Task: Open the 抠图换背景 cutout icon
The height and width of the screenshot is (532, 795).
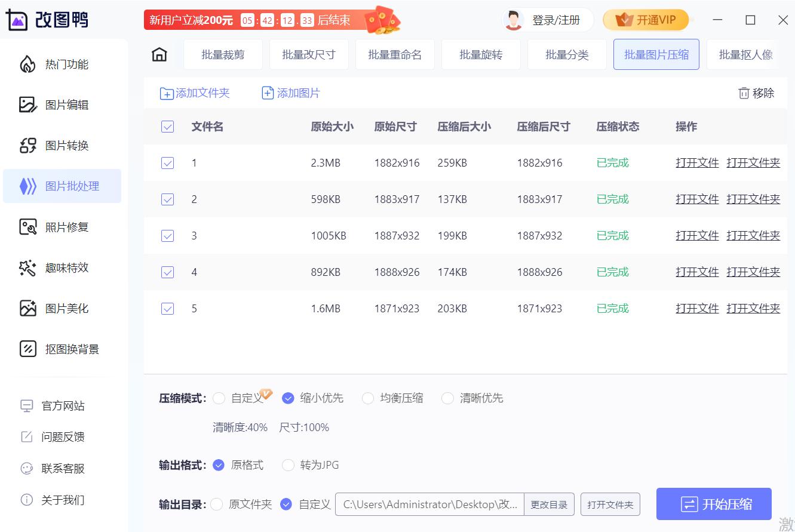Action: point(28,349)
